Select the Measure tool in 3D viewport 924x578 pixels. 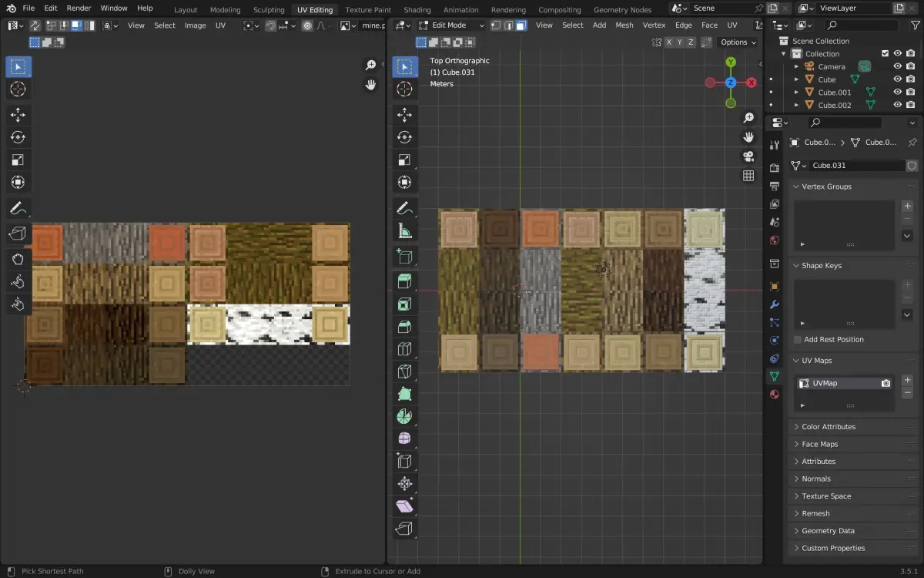(x=404, y=230)
